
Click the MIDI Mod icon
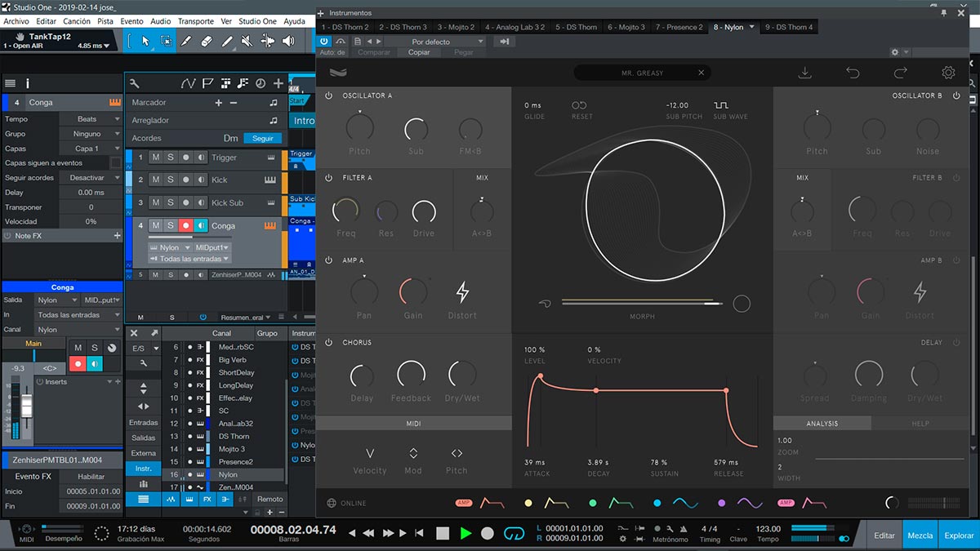tap(413, 453)
